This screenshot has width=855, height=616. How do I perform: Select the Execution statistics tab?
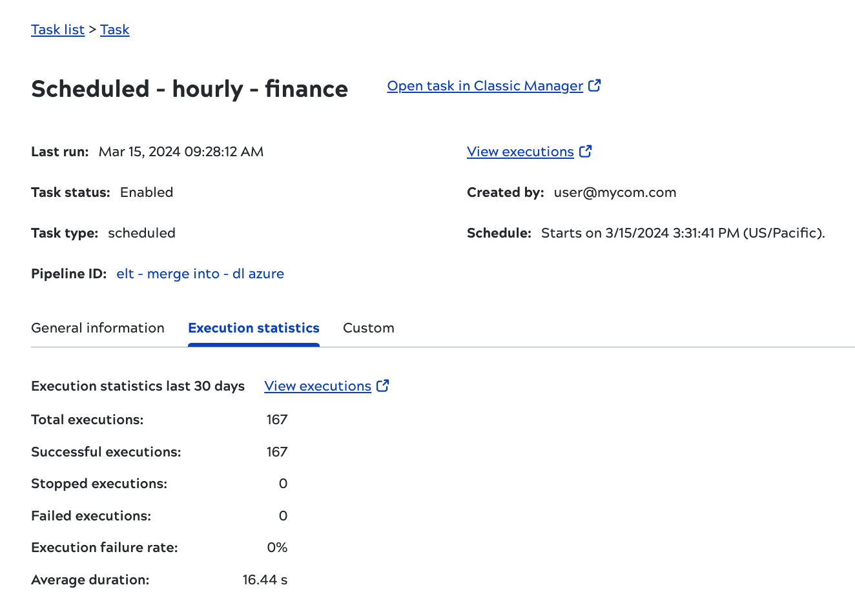pyautogui.click(x=253, y=328)
